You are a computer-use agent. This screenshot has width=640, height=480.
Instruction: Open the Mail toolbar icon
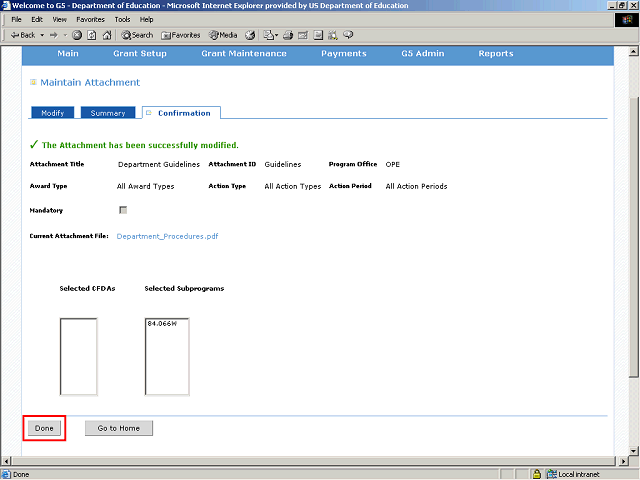pyautogui.click(x=268, y=35)
